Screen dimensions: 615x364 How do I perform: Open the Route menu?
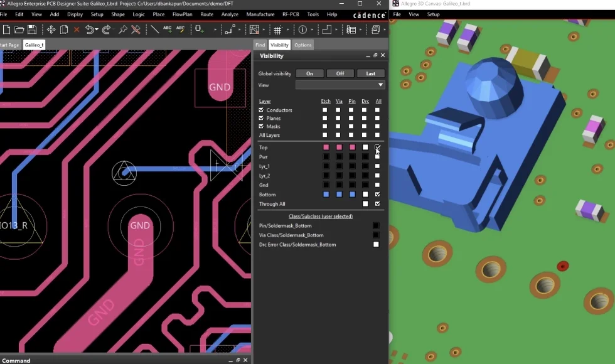206,14
